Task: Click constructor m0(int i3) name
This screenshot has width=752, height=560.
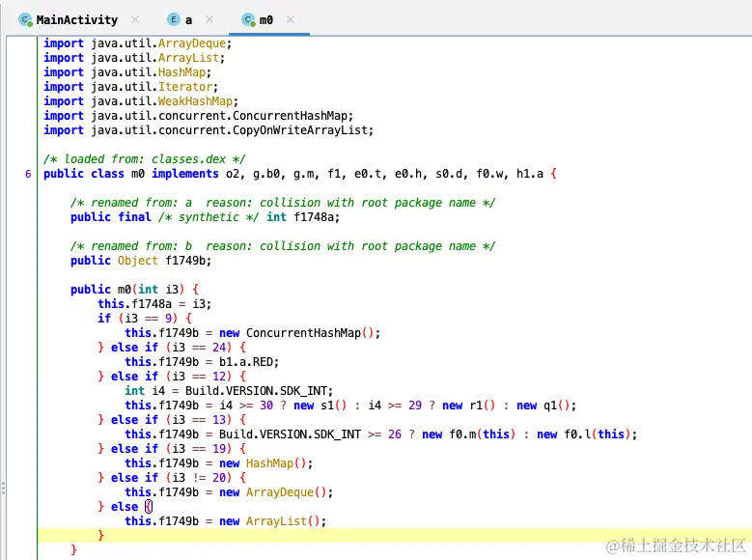Action: point(125,290)
